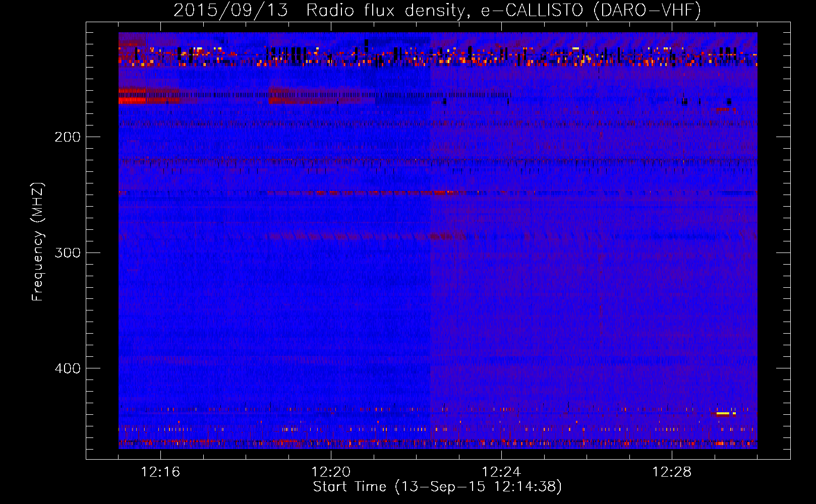The image size is (816, 504).
Task: Click the 12:20 time tick label
Action: click(x=331, y=472)
